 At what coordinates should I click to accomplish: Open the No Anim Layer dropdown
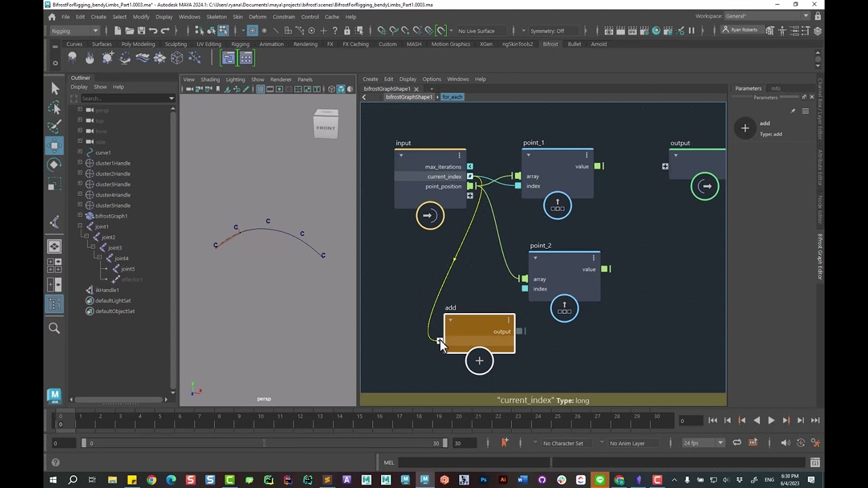click(x=632, y=443)
